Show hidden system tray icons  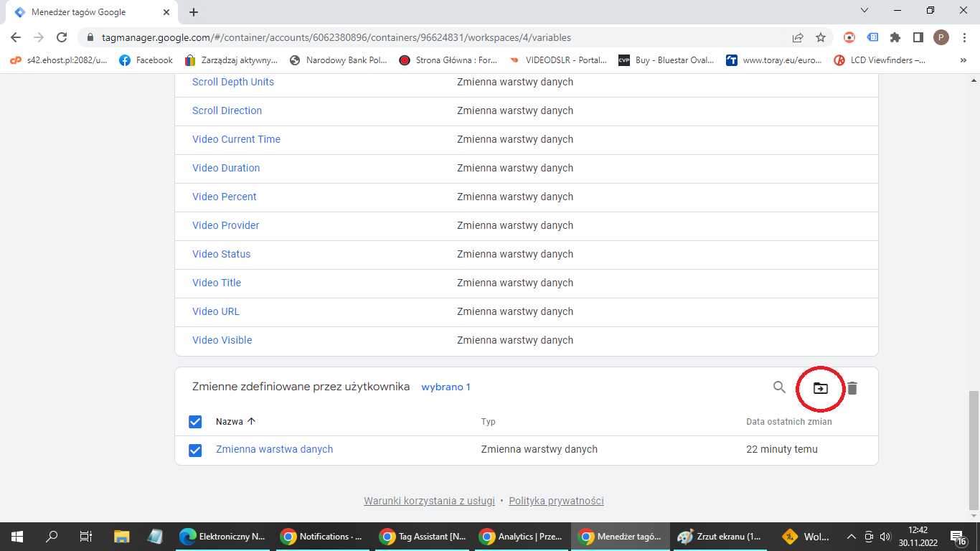coord(852,536)
